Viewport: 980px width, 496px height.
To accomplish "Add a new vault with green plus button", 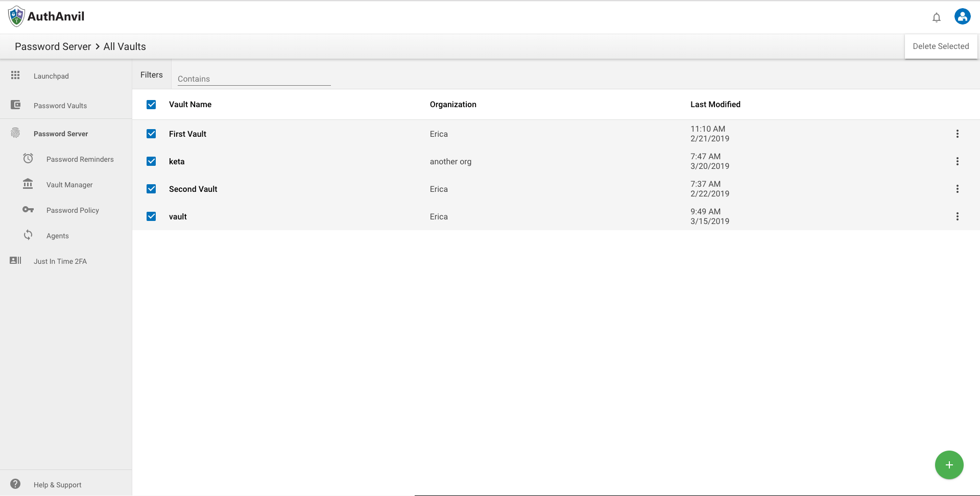I will click(x=949, y=465).
